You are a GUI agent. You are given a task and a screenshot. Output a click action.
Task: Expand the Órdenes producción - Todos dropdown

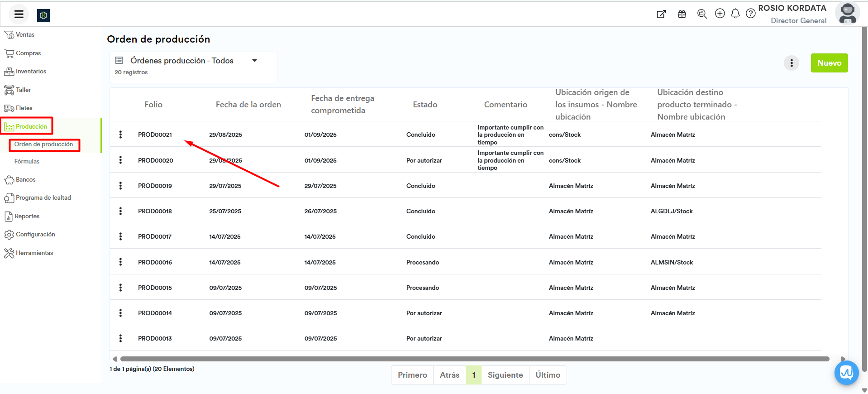(x=255, y=61)
